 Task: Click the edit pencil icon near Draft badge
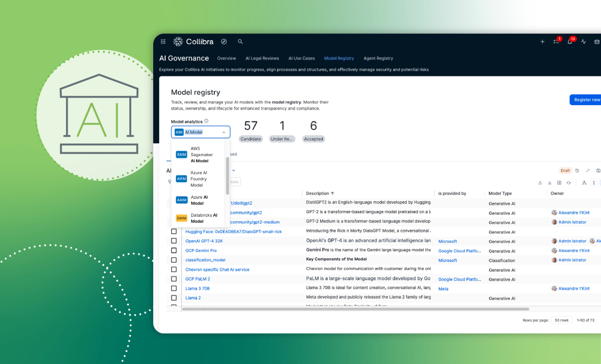[x=587, y=171]
